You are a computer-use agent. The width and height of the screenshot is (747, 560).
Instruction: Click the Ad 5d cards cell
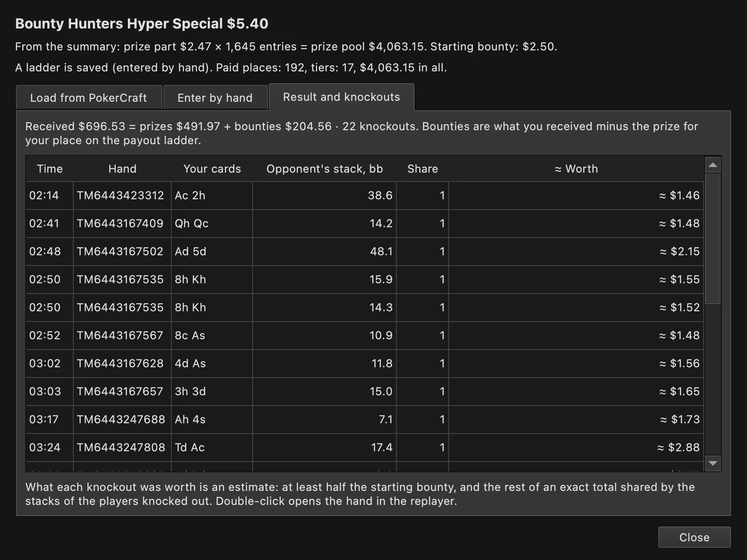[212, 252]
